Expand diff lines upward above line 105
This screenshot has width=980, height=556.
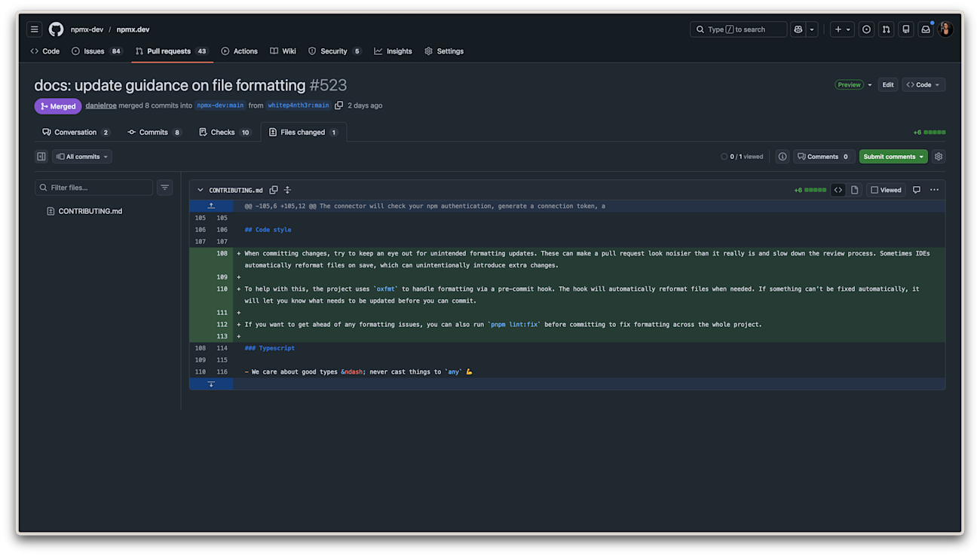[x=211, y=206]
